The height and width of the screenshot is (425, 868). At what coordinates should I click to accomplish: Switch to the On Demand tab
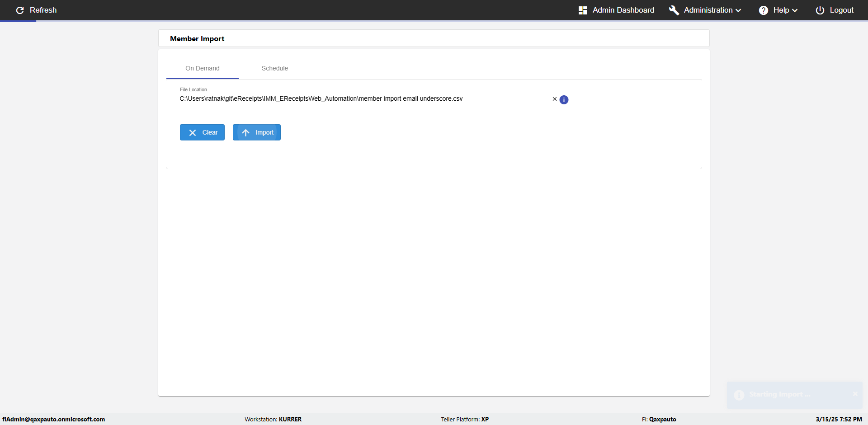pyautogui.click(x=203, y=68)
